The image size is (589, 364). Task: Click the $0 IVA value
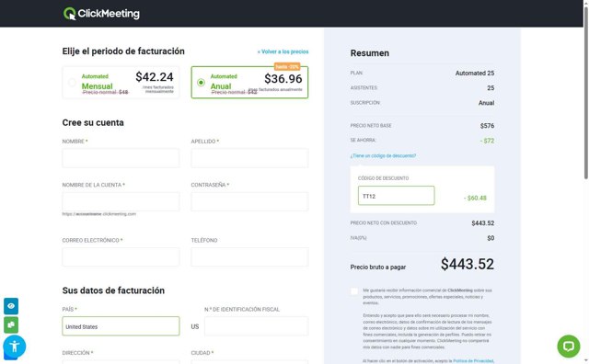(x=491, y=238)
